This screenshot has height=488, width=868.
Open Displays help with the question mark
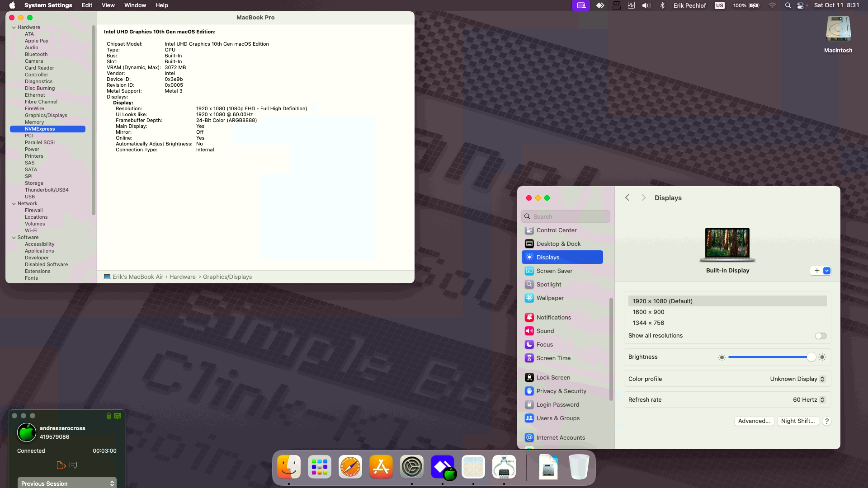tap(826, 421)
